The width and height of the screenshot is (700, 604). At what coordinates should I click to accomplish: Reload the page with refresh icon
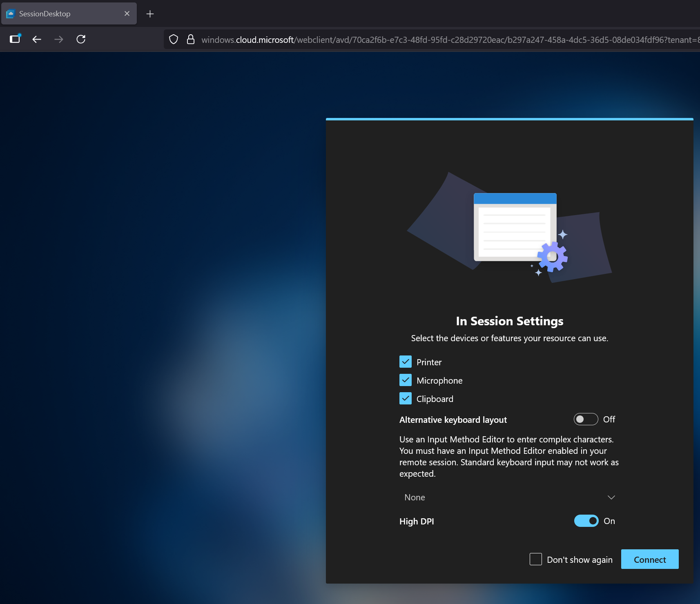(81, 39)
